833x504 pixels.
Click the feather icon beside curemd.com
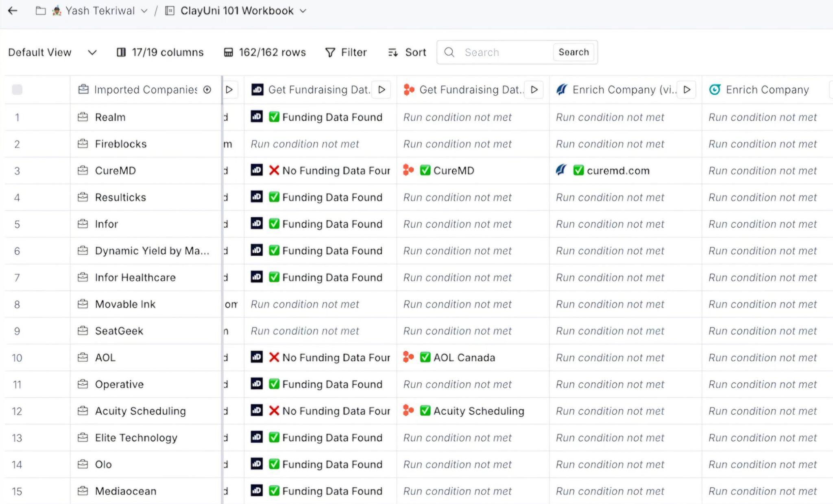pyautogui.click(x=561, y=170)
